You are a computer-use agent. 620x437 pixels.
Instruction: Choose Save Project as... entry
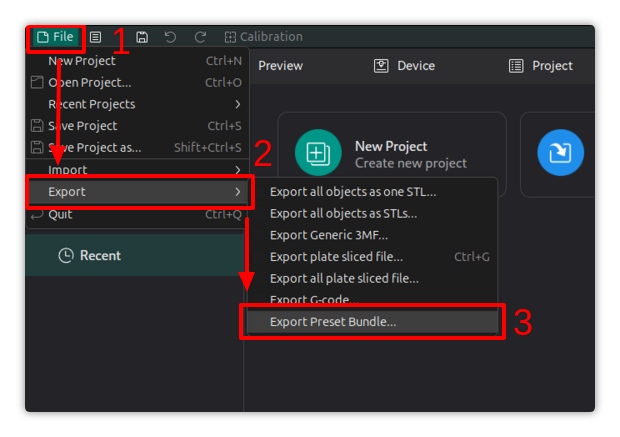pos(137,148)
